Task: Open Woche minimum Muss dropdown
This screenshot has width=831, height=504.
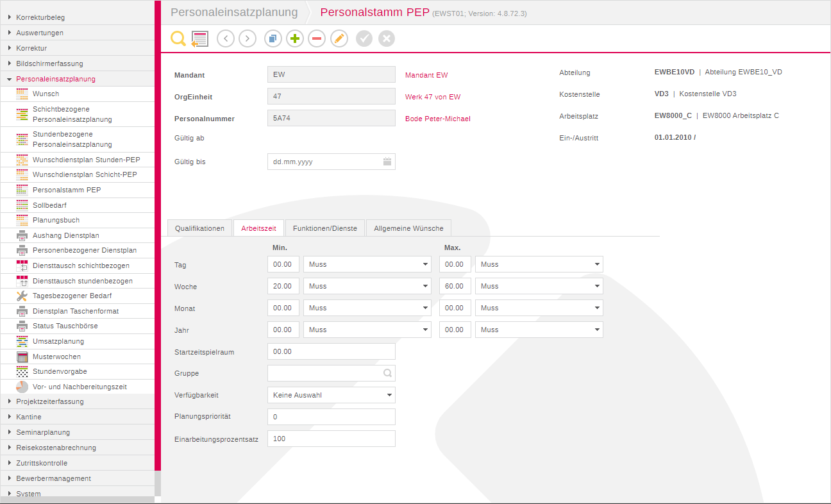Action: point(367,286)
